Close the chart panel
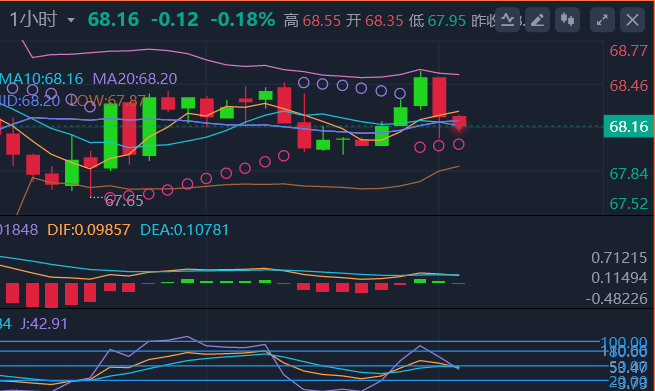The width and height of the screenshot is (655, 391). 632,20
